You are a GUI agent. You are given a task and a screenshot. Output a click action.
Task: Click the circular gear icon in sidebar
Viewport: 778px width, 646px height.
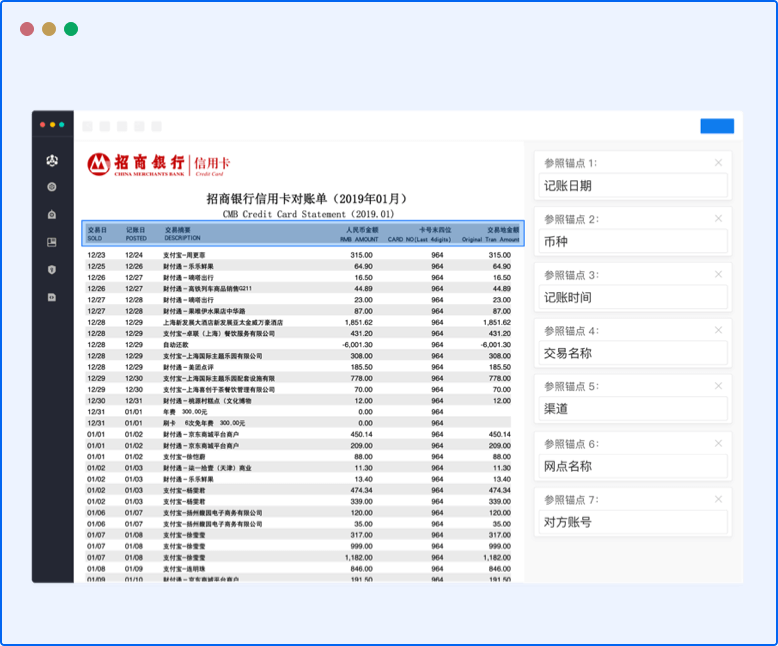(52, 187)
